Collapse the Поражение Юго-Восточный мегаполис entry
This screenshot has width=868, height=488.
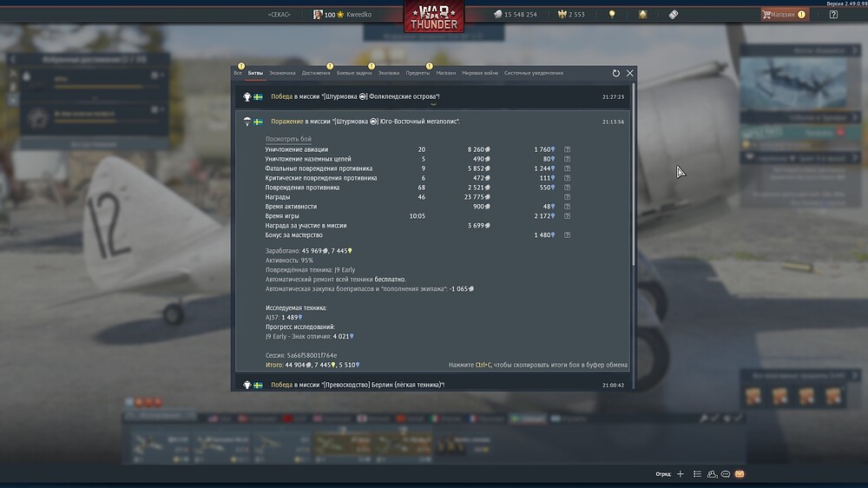coord(365,122)
